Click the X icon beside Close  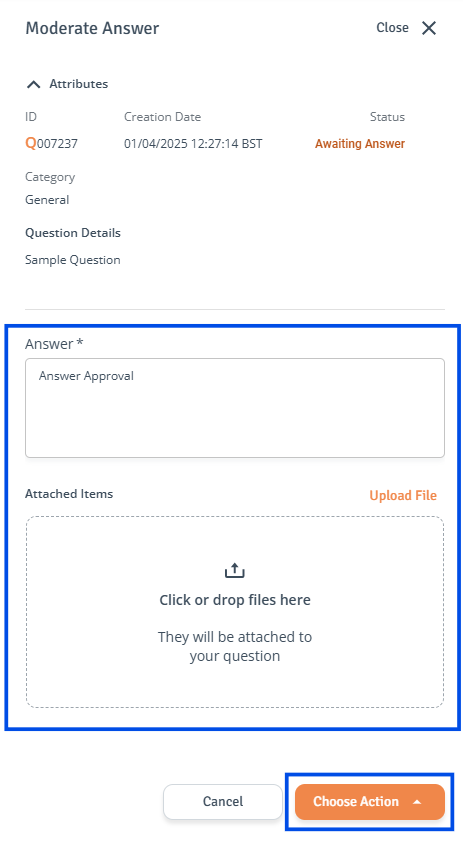[x=429, y=28]
